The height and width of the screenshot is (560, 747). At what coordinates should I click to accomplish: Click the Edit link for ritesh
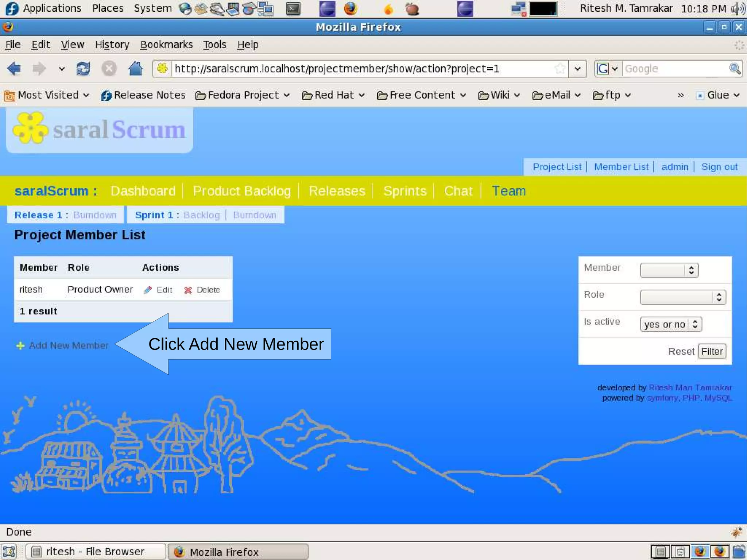tap(164, 290)
